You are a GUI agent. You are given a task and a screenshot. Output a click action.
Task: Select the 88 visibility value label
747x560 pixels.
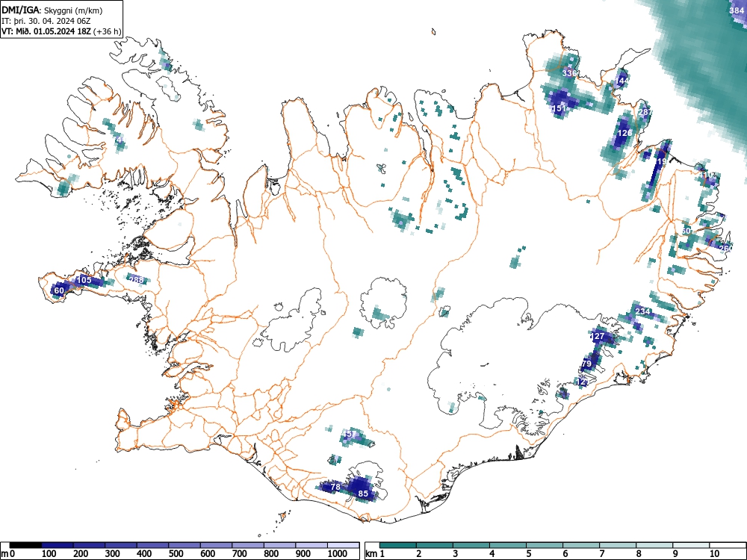pyautogui.click(x=136, y=280)
